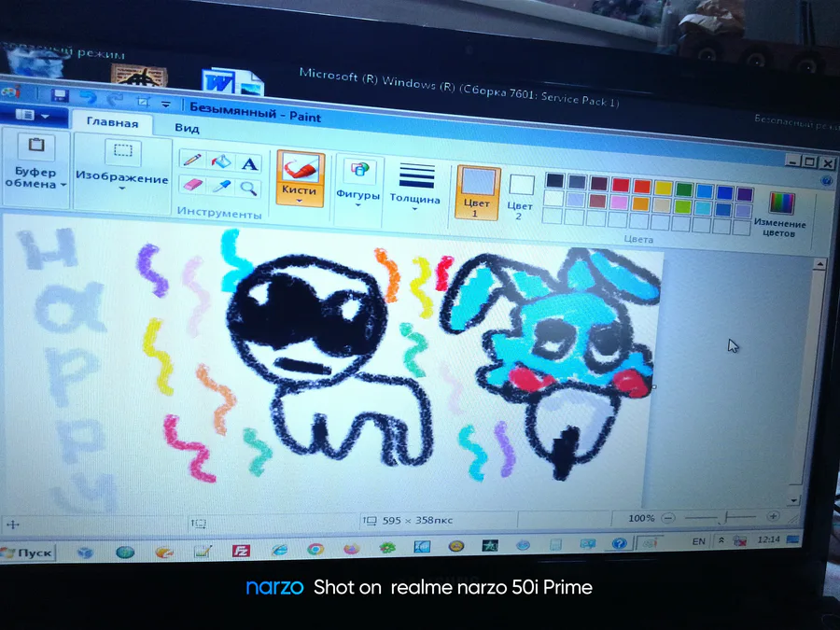The width and height of the screenshot is (840, 630).
Task: Click the Redo arrow in quick access
Action: [x=115, y=99]
